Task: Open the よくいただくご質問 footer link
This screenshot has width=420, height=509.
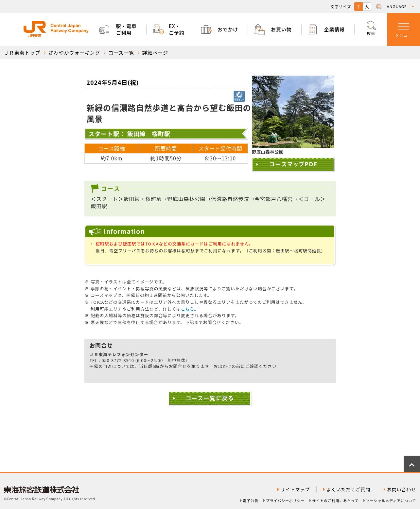Action: [348, 490]
